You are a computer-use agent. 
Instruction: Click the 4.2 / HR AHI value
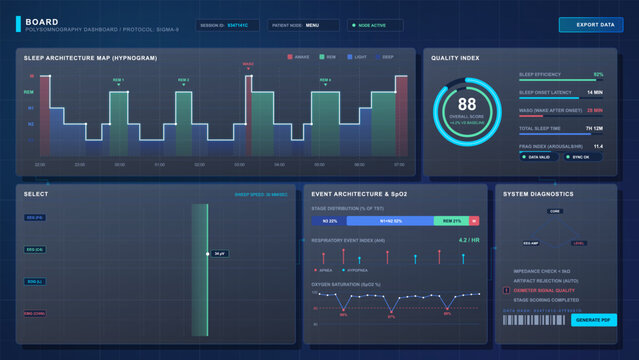coord(469,240)
